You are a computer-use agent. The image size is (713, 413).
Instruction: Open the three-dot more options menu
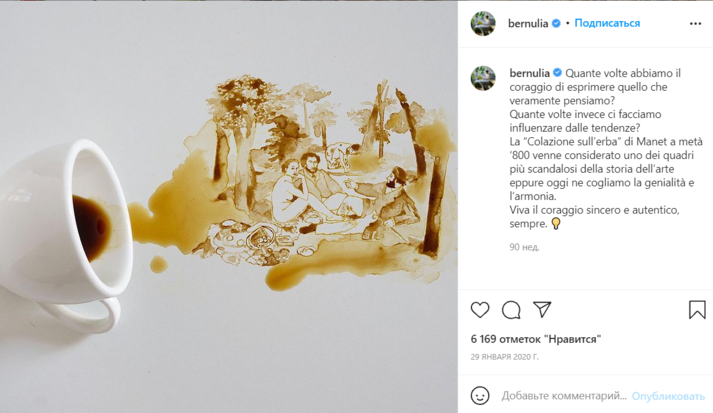pos(695,24)
